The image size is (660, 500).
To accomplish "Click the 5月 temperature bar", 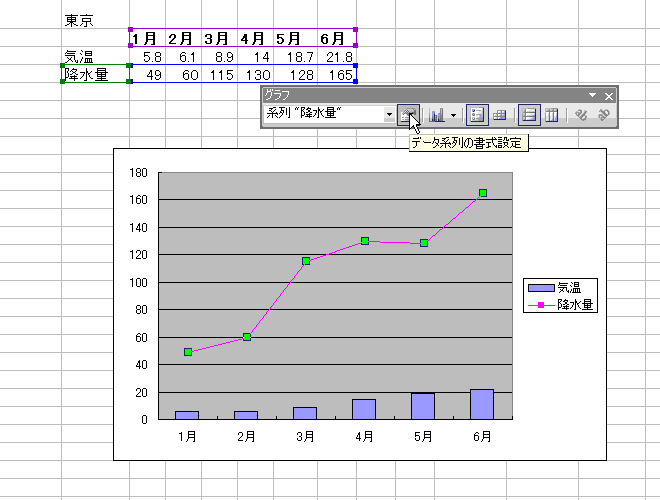I will [x=423, y=406].
